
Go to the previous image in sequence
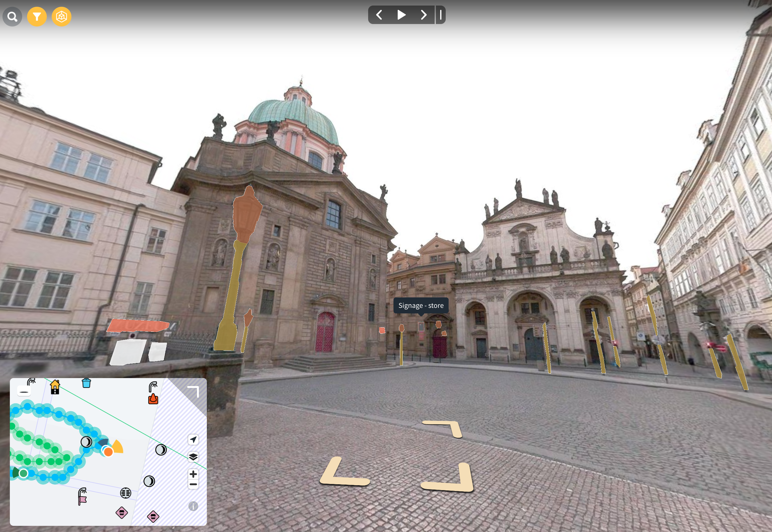379,15
